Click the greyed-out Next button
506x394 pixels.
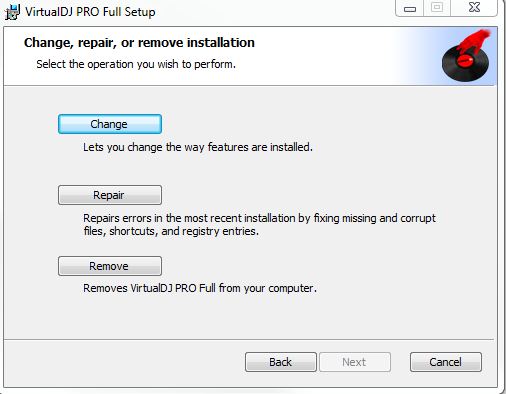pyautogui.click(x=355, y=362)
